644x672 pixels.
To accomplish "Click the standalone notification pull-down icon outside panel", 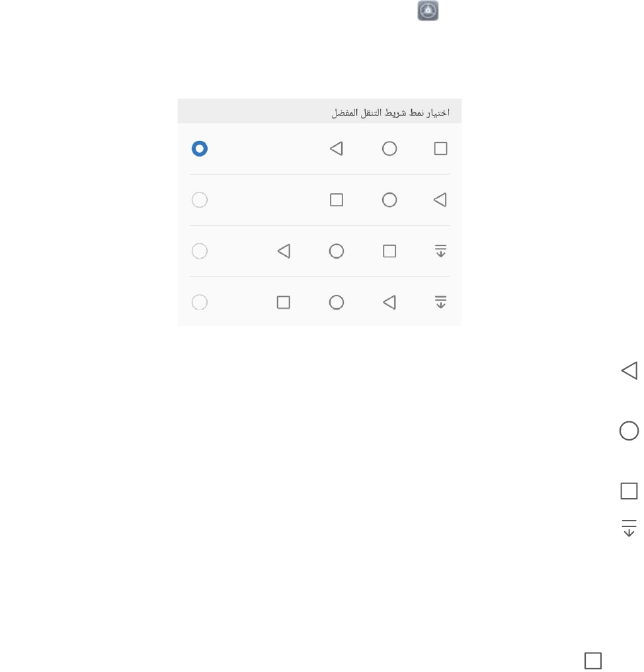I will 629,527.
